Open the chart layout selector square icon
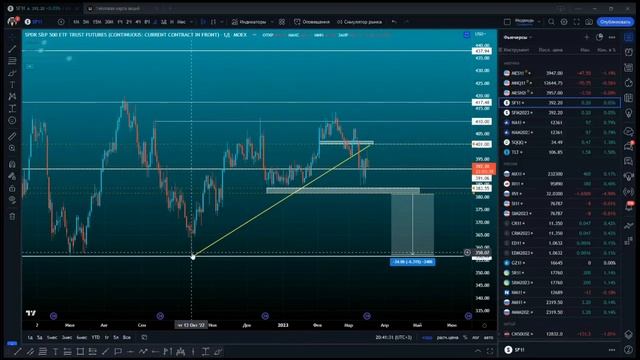The image size is (640, 360). click(x=507, y=22)
